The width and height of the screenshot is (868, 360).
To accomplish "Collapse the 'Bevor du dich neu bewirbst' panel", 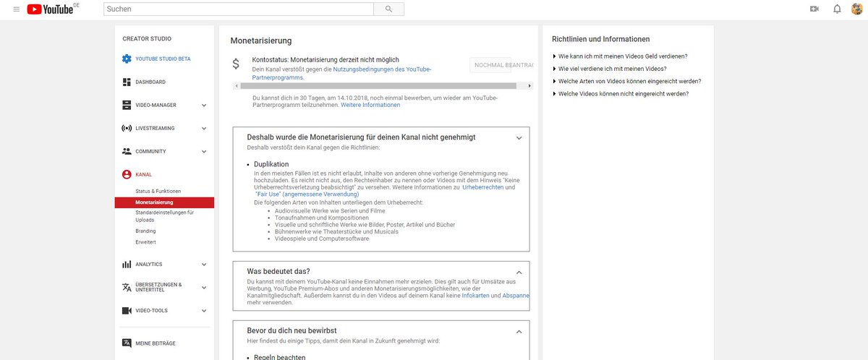I will (519, 331).
